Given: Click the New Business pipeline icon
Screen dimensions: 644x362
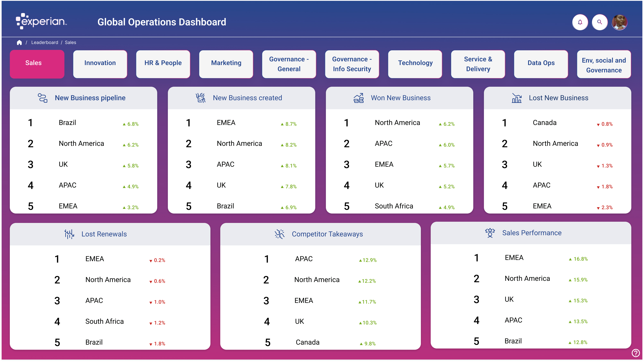Looking at the screenshot, I should coord(43,98).
